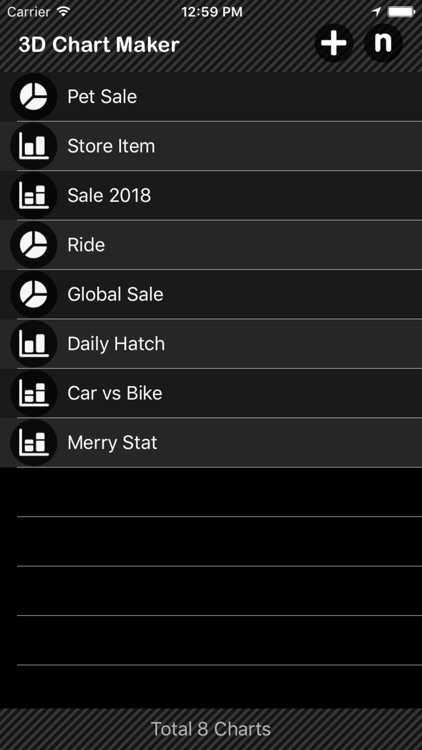Click the Car vs Bike stacked bar icon
Image resolution: width=422 pixels, height=750 pixels.
(x=33, y=393)
